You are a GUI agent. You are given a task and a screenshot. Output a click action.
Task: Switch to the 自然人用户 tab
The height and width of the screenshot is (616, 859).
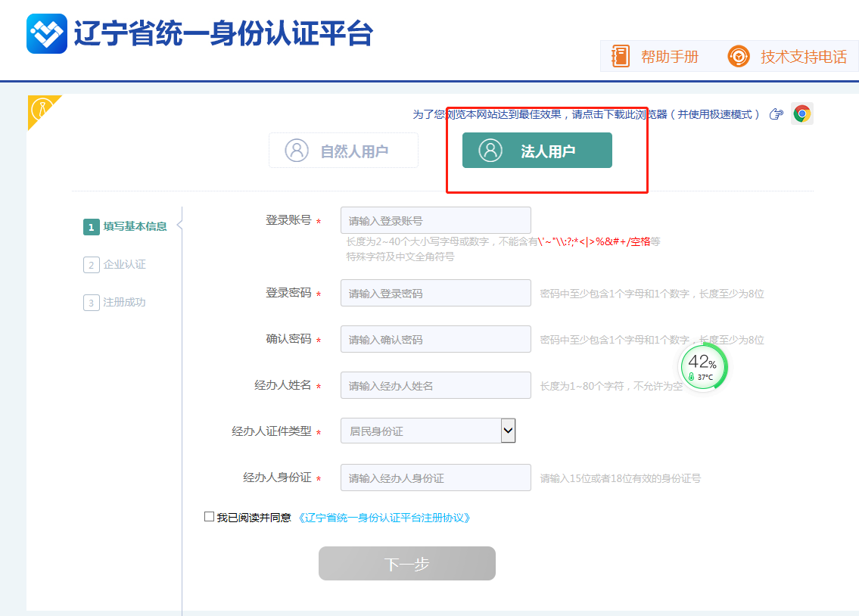point(344,151)
